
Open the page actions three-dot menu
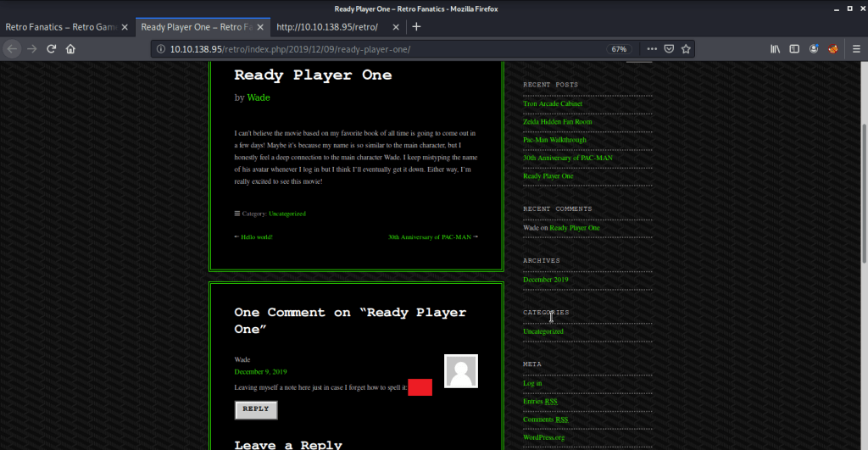[651, 49]
